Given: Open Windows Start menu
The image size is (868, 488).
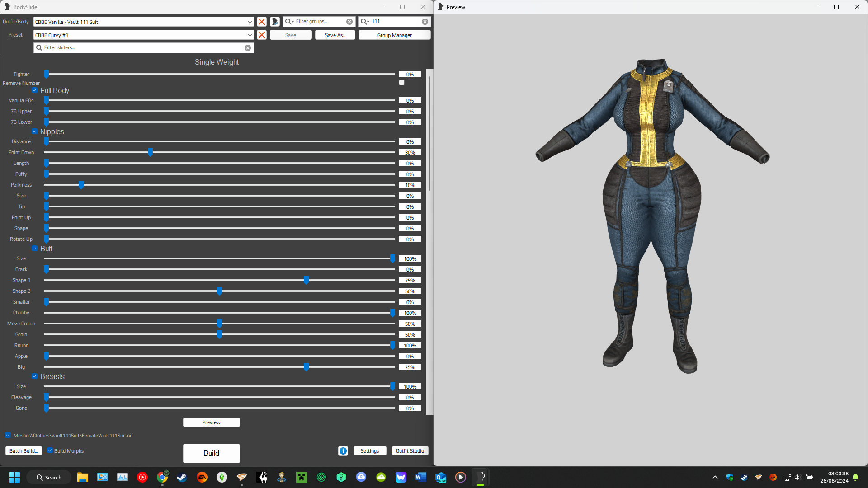Looking at the screenshot, I should (x=14, y=477).
